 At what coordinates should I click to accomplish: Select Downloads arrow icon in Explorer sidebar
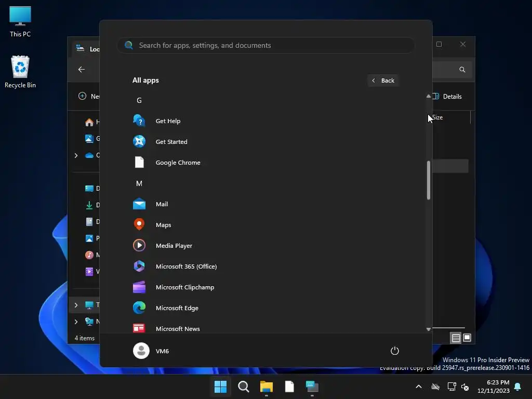[x=89, y=205]
